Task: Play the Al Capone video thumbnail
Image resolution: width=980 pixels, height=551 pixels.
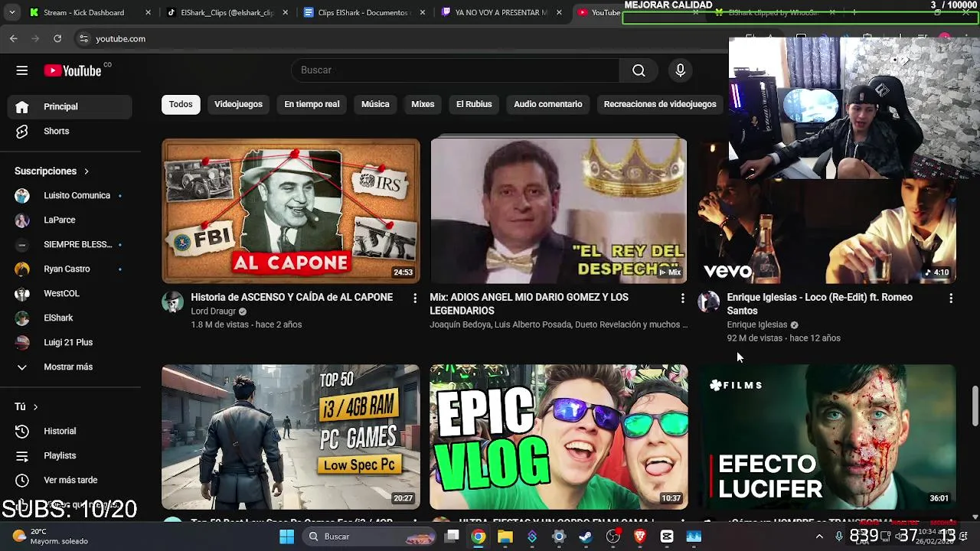Action: (x=291, y=211)
